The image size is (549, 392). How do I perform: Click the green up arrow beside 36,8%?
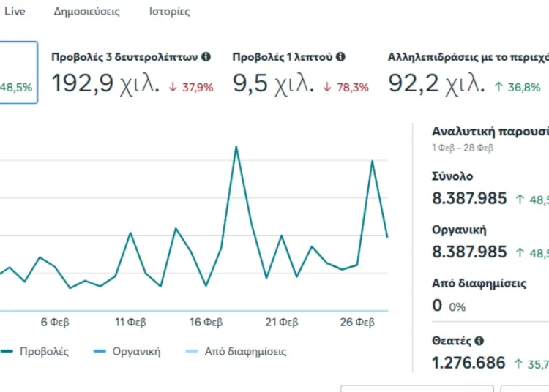pyautogui.click(x=497, y=88)
